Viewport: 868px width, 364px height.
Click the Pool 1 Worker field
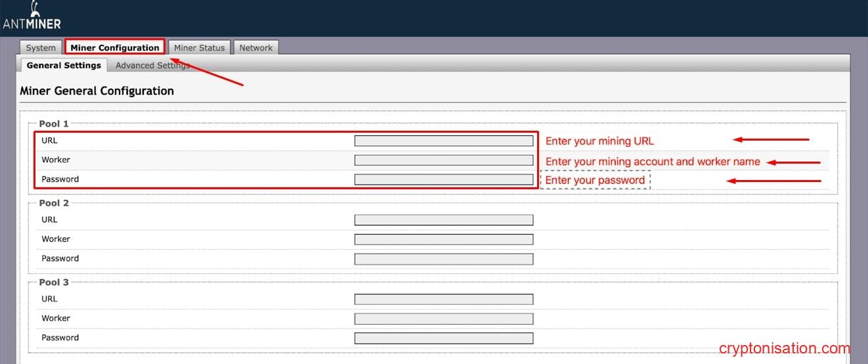tap(443, 160)
